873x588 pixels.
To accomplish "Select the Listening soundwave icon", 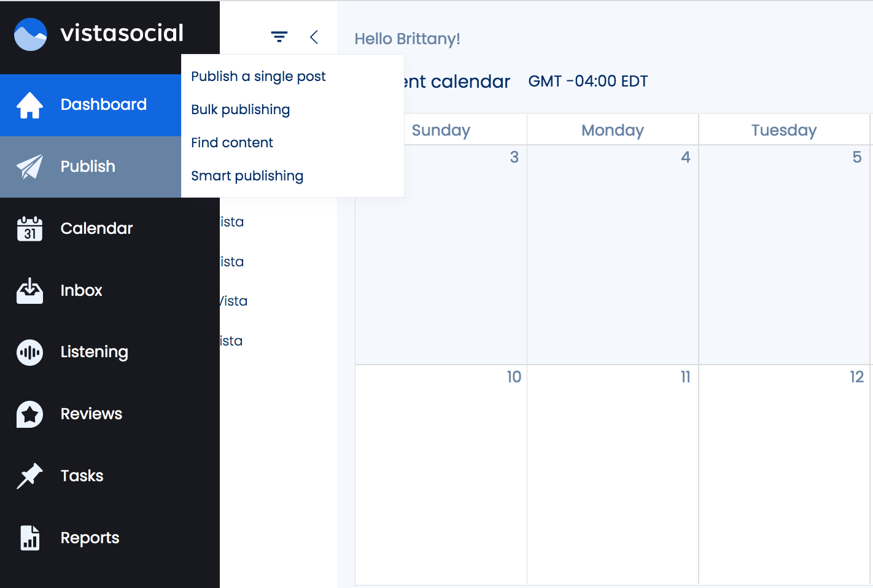I will click(29, 352).
